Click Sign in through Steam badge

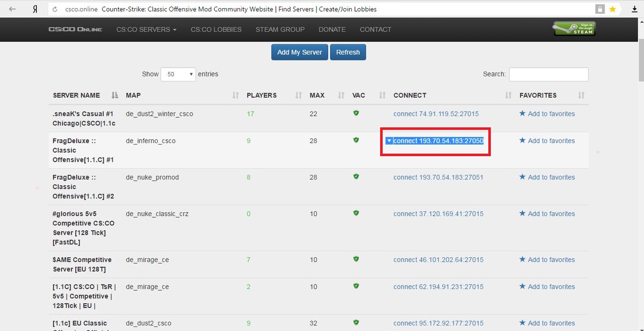pos(574,29)
